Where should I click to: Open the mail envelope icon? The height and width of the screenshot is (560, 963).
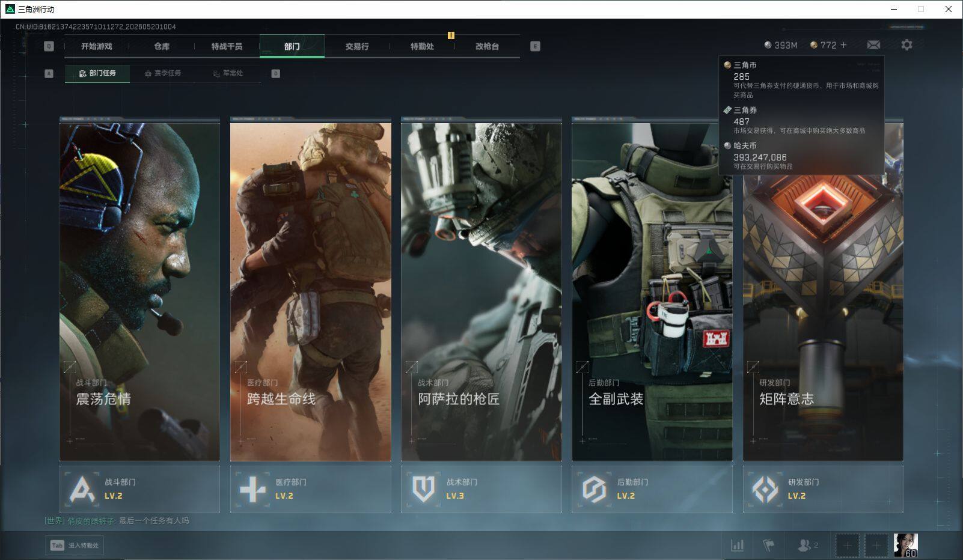click(x=873, y=45)
